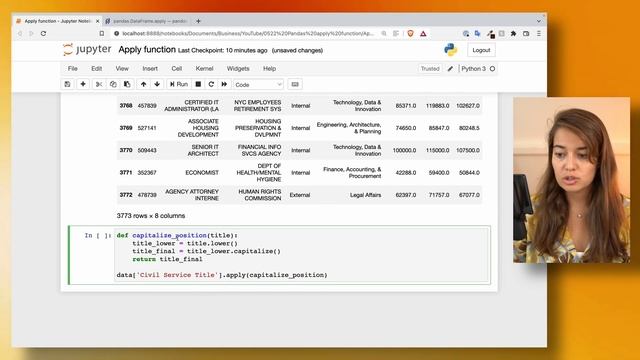Insert a new cell below
Image resolution: width=640 pixels, height=360 pixels.
click(83, 84)
